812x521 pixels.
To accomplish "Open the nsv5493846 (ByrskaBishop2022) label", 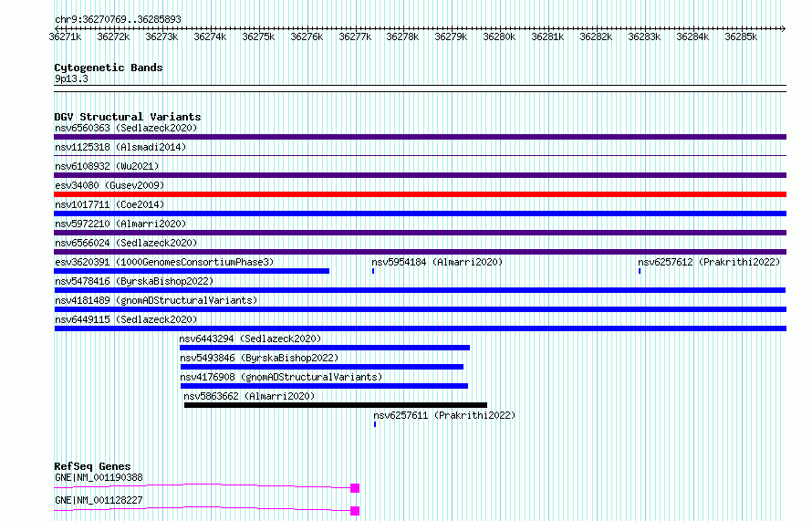I will [x=259, y=358].
